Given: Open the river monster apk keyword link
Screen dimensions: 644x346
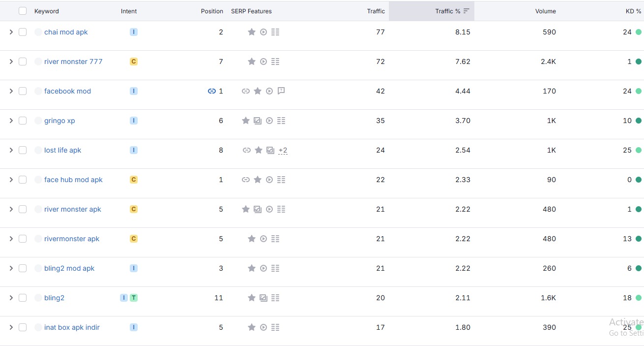Looking at the screenshot, I should pyautogui.click(x=73, y=209).
